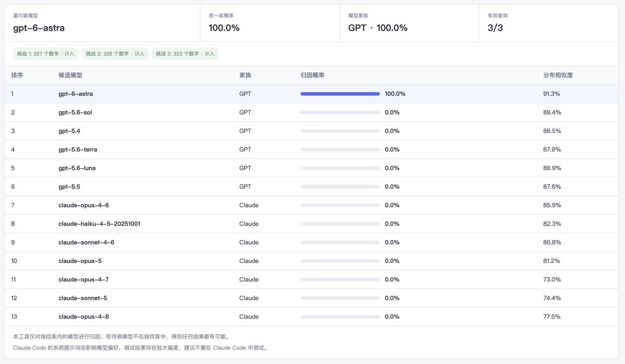Click the 候选模型 column header
The image size is (625, 364).
(x=70, y=76)
